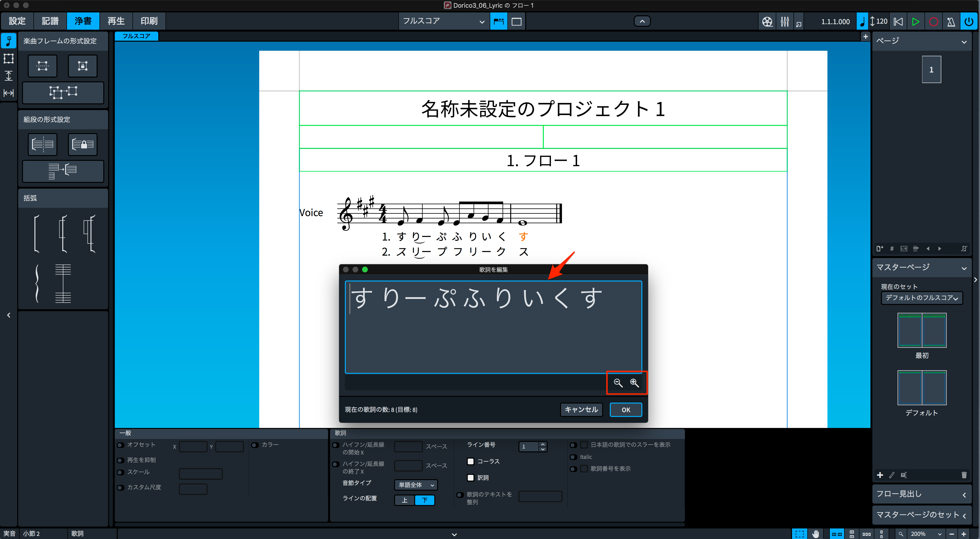The height and width of the screenshot is (539, 980).
Task: Switch to the 印刷 mode tab
Action: point(149,21)
